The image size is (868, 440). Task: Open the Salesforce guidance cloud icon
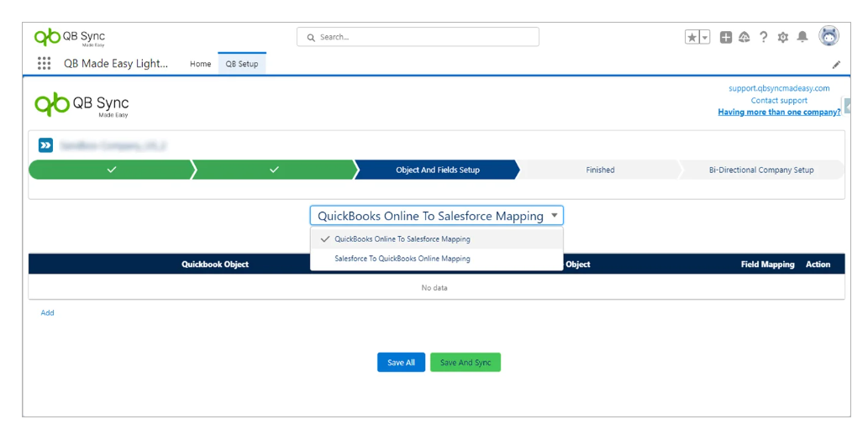pyautogui.click(x=744, y=37)
